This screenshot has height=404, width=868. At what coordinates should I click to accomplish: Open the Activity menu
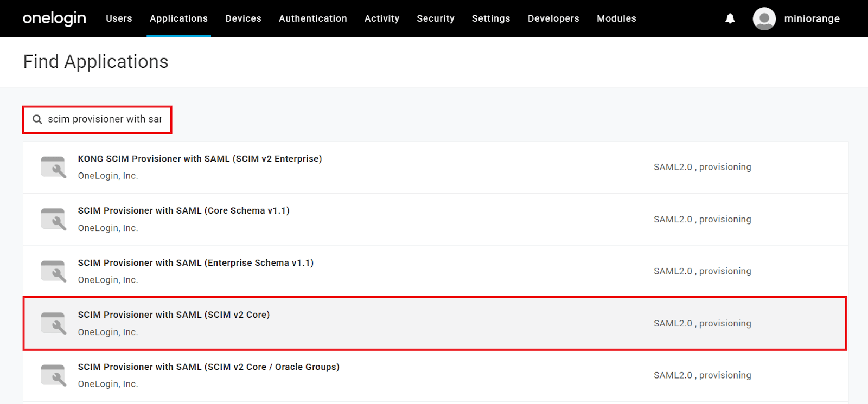(382, 18)
